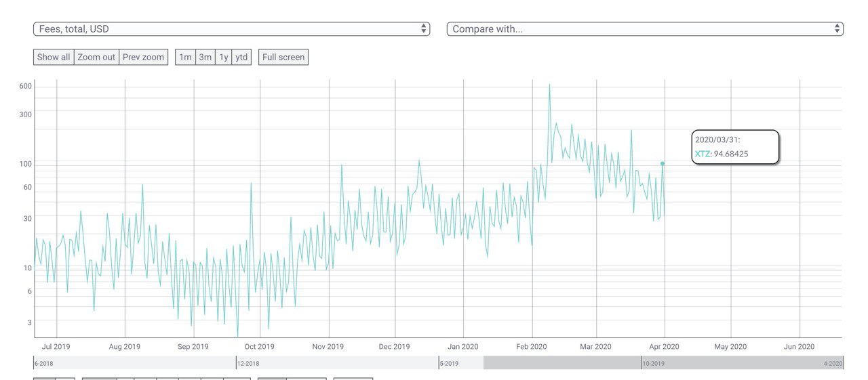Image resolution: width=868 pixels, height=380 pixels.
Task: Click the 3 value on the y-axis
Action: click(x=30, y=322)
